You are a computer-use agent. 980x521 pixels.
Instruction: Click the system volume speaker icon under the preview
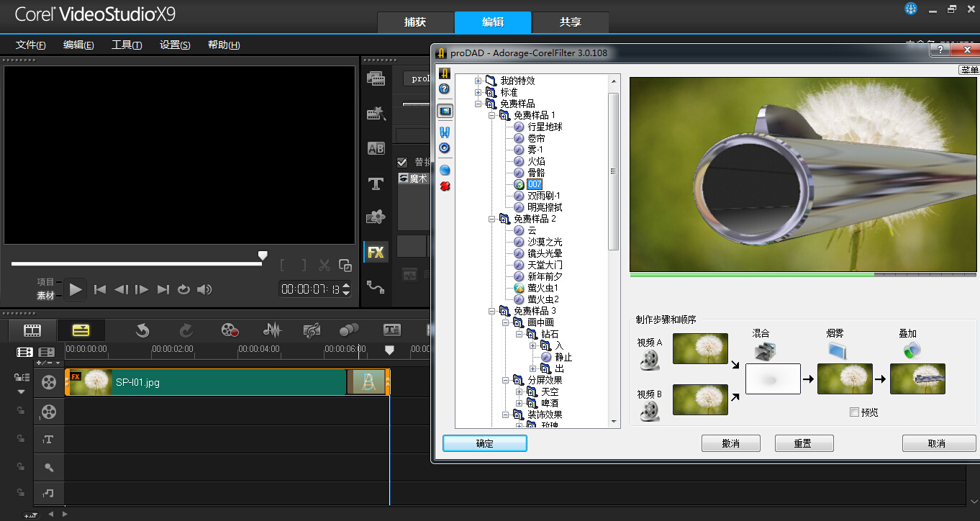pos(205,289)
